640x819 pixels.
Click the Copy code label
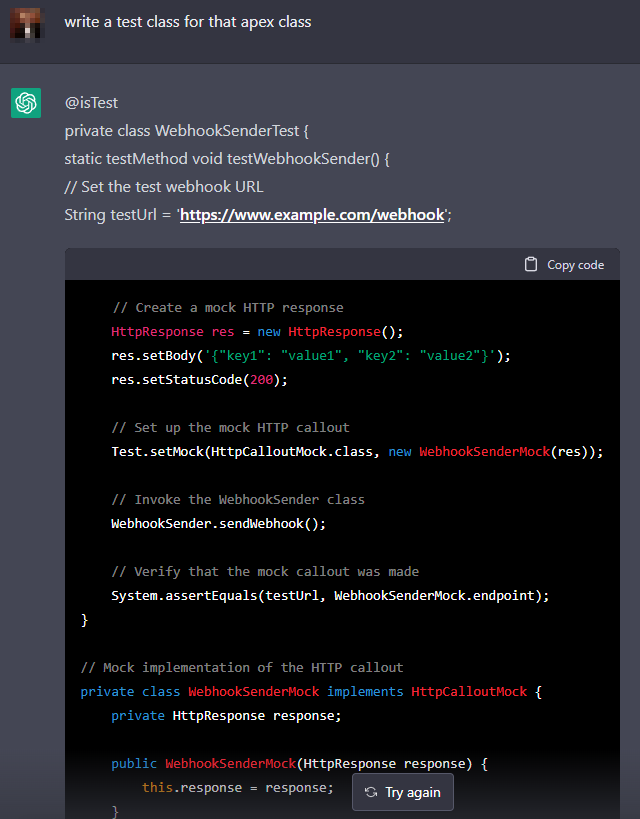point(575,265)
